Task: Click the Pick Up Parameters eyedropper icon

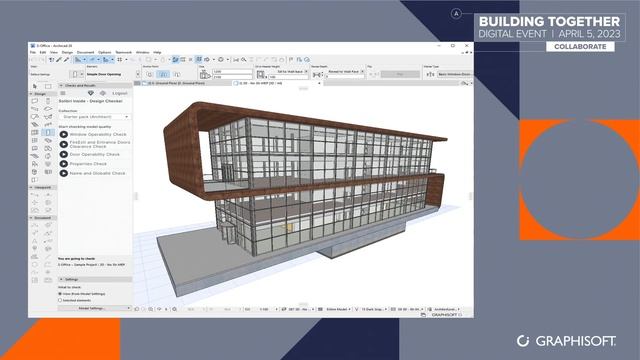Action: tap(59, 60)
